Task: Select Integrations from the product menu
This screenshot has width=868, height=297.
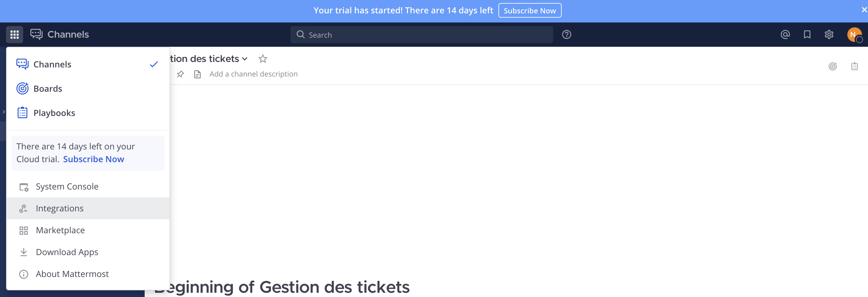Action: (x=60, y=208)
